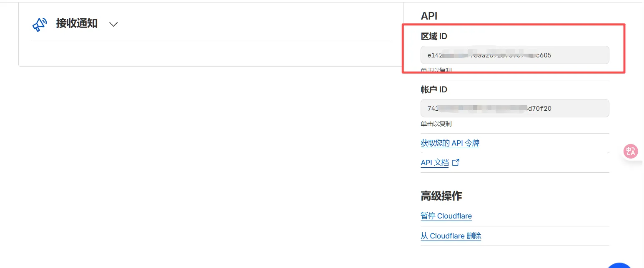This screenshot has width=644, height=268.
Task: Expand the 接收通知 section chevron
Action: (113, 24)
